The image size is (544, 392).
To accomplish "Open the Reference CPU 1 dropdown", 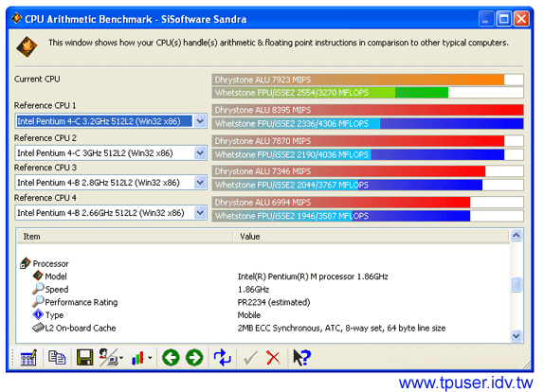I will [200, 121].
